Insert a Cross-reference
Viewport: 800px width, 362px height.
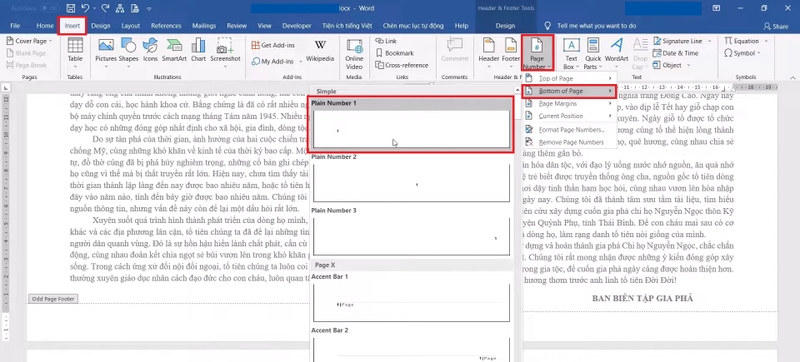point(402,65)
